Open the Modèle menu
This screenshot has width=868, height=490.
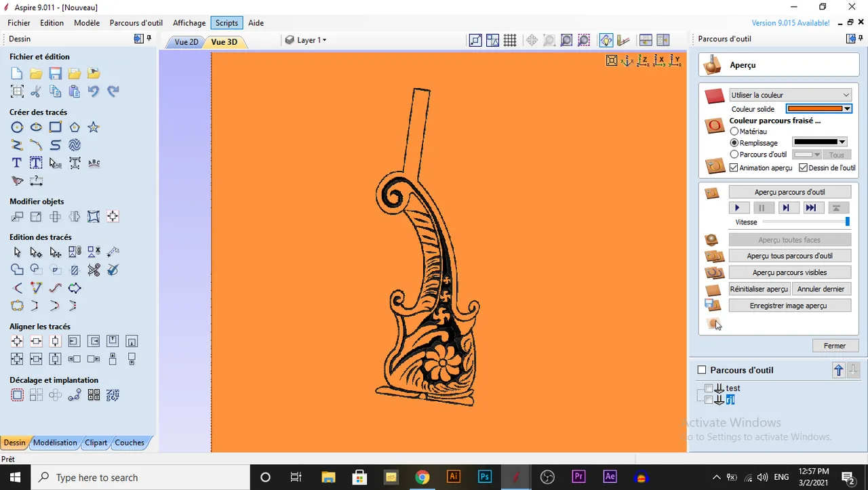coord(87,22)
